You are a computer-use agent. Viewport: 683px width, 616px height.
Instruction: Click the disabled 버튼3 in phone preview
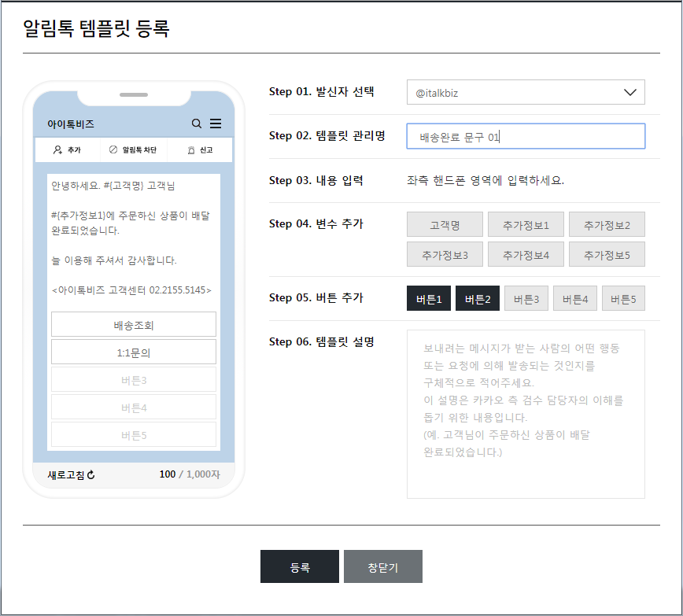(134, 379)
